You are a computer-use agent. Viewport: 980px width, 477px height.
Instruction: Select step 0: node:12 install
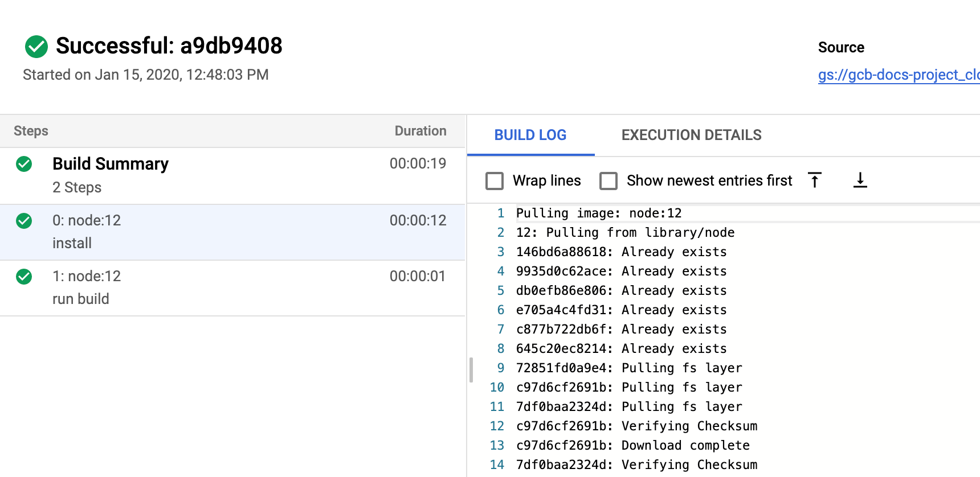(x=232, y=232)
